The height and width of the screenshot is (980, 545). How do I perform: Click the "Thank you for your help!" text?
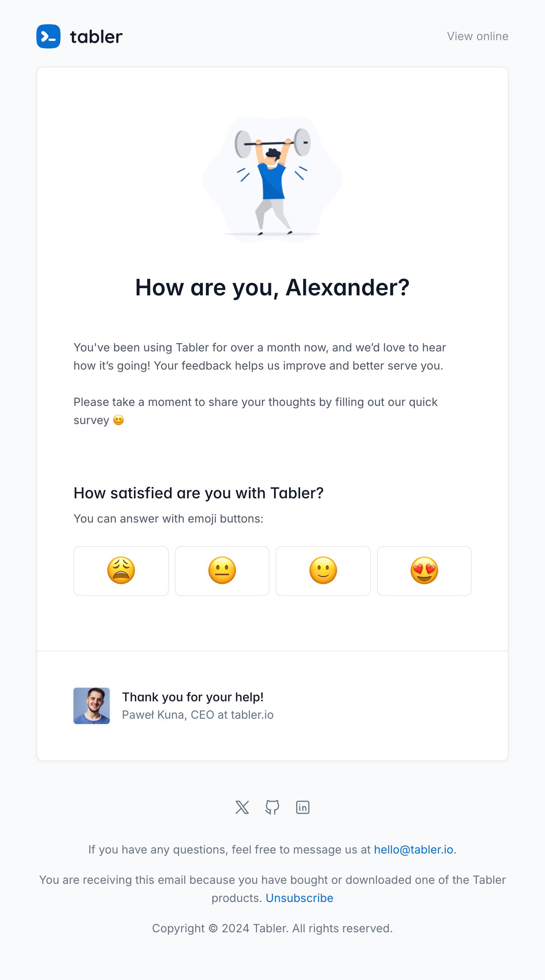(193, 697)
